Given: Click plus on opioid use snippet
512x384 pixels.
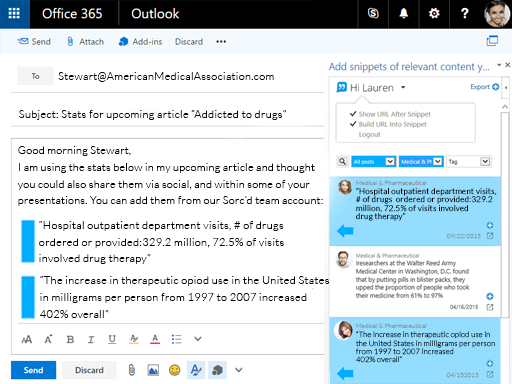Looking at the screenshot, I should [x=490, y=363].
